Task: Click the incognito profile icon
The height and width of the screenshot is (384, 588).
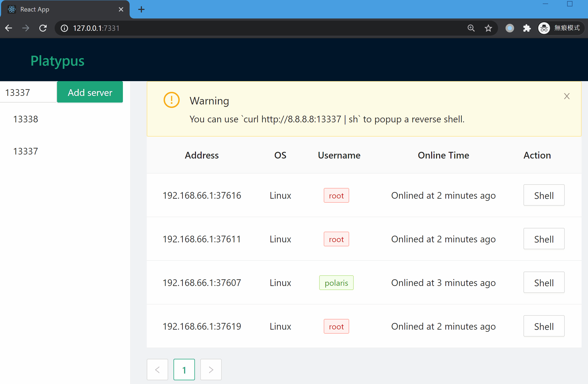Action: tap(544, 28)
